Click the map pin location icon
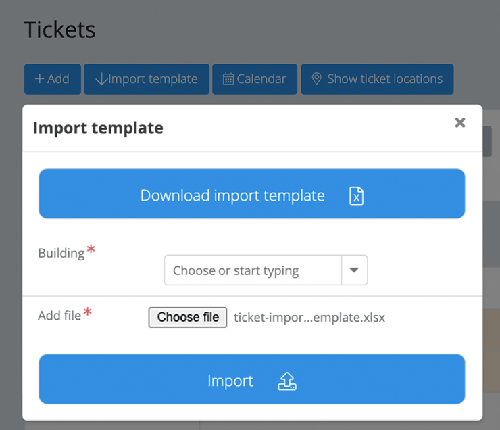This screenshot has height=430, width=500. (316, 79)
